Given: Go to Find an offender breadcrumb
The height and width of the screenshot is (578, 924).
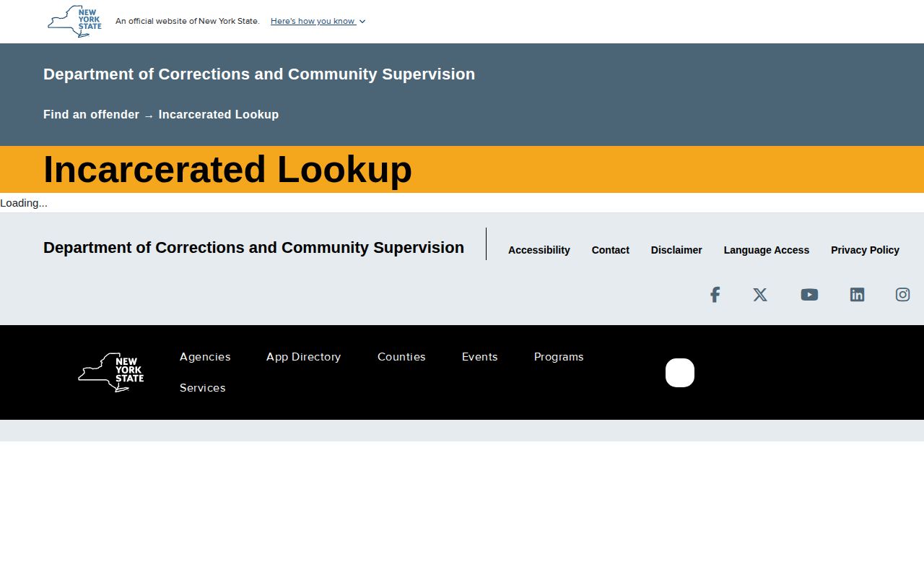Looking at the screenshot, I should pyautogui.click(x=91, y=114).
